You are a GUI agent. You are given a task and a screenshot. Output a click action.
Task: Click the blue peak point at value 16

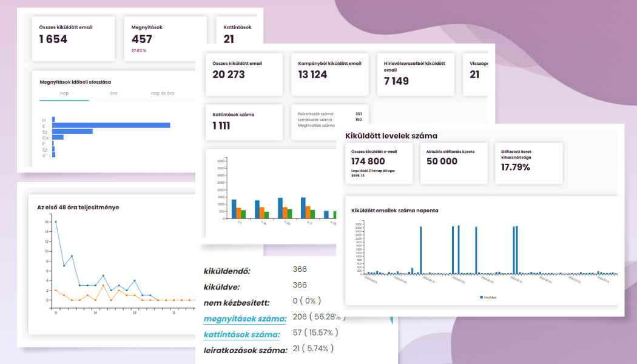click(x=56, y=222)
